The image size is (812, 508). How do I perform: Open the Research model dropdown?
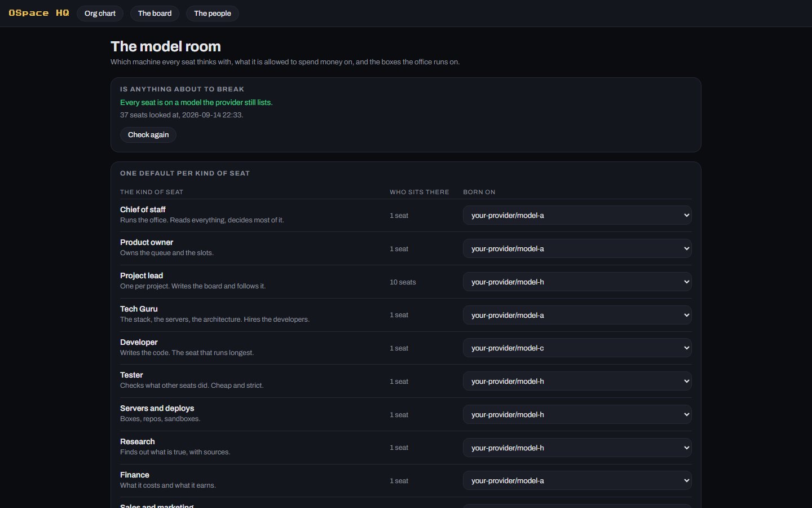pyautogui.click(x=577, y=448)
